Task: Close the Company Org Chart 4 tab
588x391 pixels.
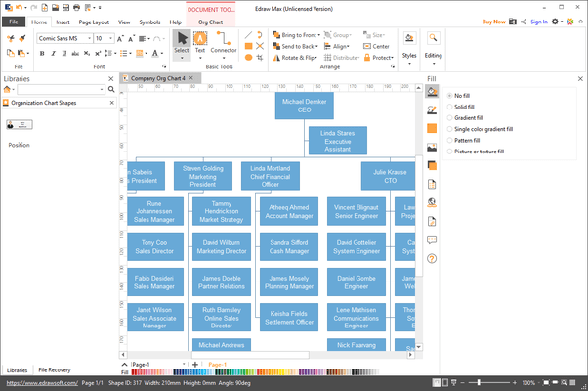Action: (191, 78)
